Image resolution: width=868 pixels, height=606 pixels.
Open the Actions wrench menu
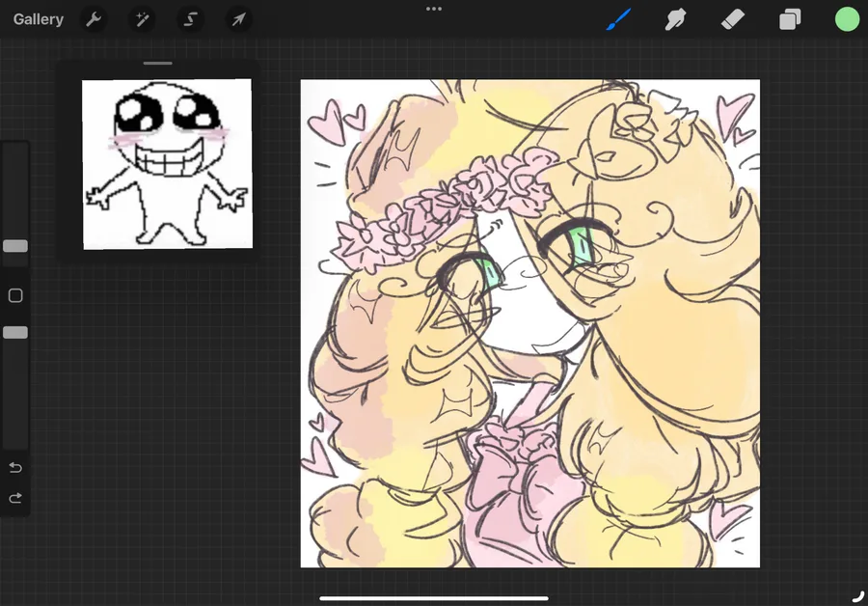[94, 20]
